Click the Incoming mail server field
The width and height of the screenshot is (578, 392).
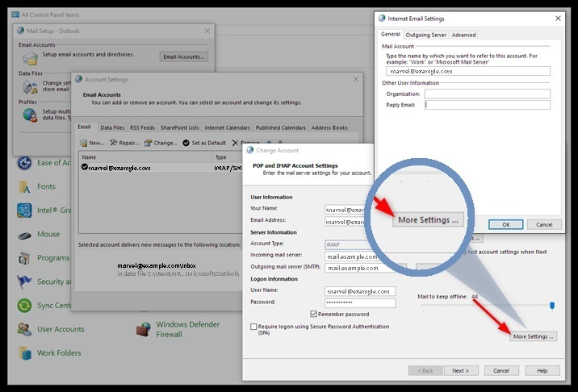[x=352, y=256]
